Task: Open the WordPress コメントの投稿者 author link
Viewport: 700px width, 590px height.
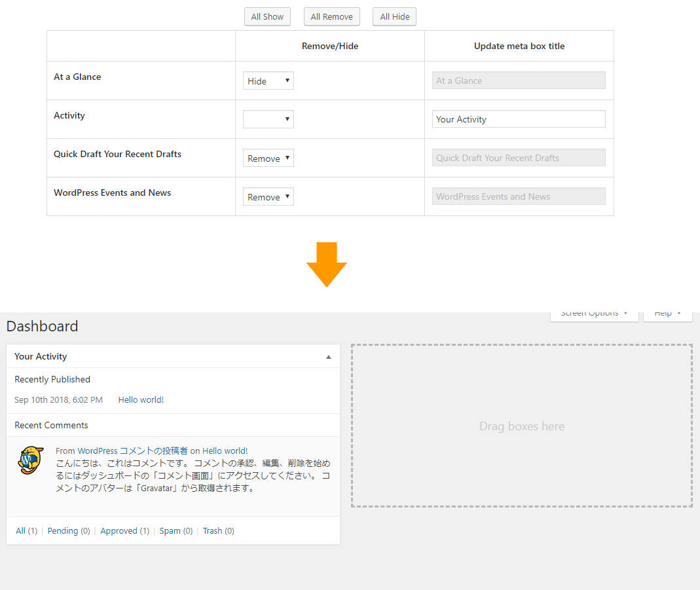Action: click(x=132, y=451)
